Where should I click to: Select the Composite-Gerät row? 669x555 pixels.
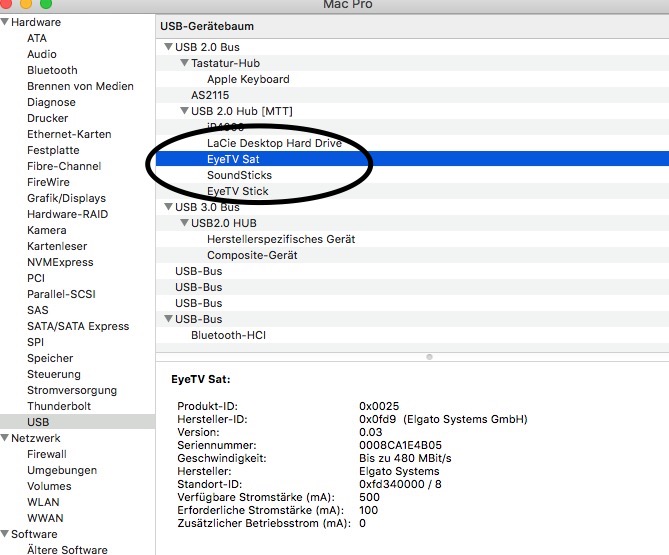tap(412, 255)
